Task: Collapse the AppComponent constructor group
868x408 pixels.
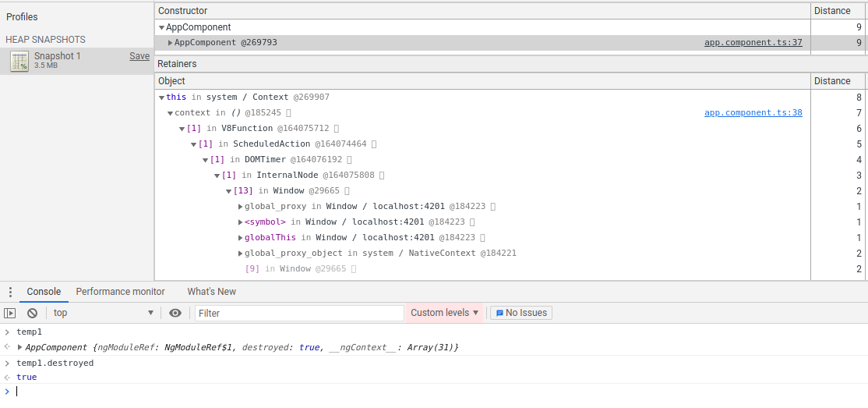Action: coord(161,28)
